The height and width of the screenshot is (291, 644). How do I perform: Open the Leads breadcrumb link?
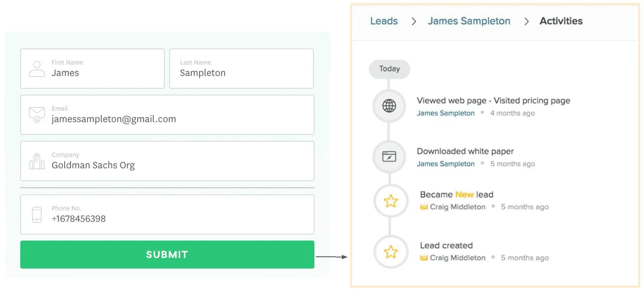pos(384,21)
